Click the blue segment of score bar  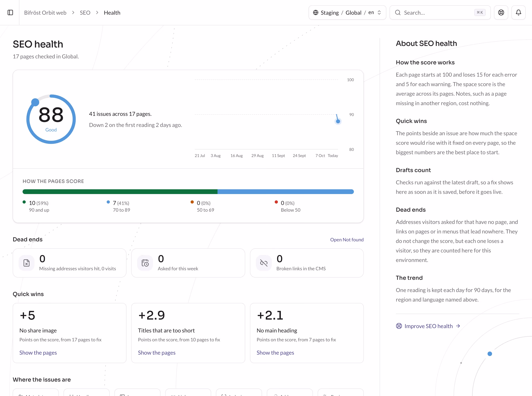[x=285, y=191]
